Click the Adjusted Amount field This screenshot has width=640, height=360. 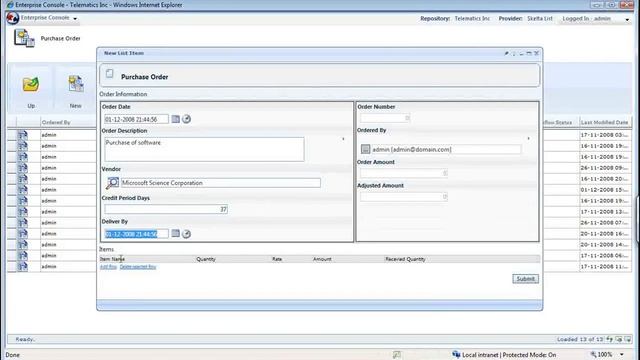404,197
